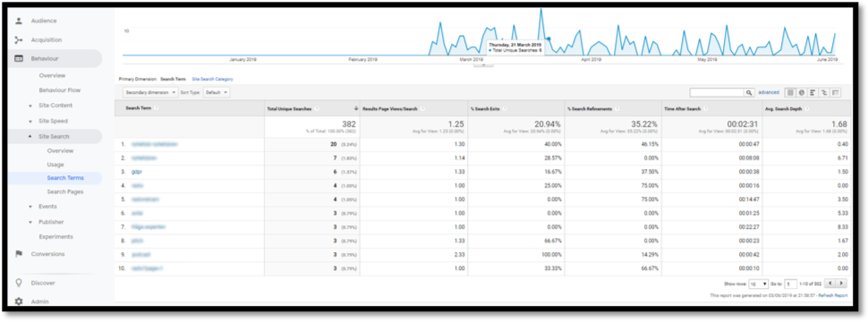Click the Discover lightbulb icon

pos(19,283)
